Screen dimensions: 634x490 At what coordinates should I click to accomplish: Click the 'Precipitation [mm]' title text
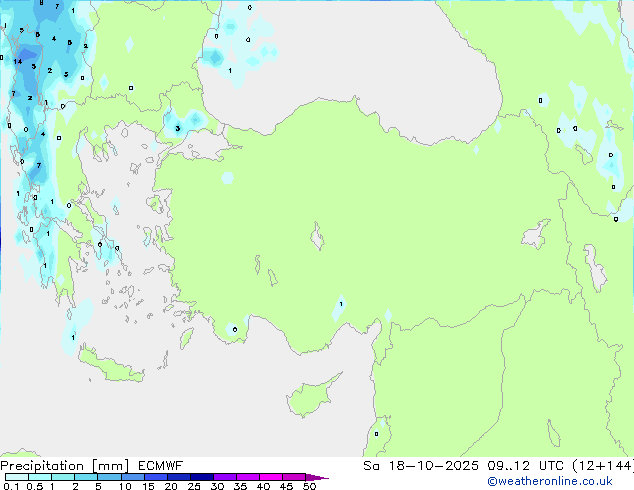coord(65,466)
